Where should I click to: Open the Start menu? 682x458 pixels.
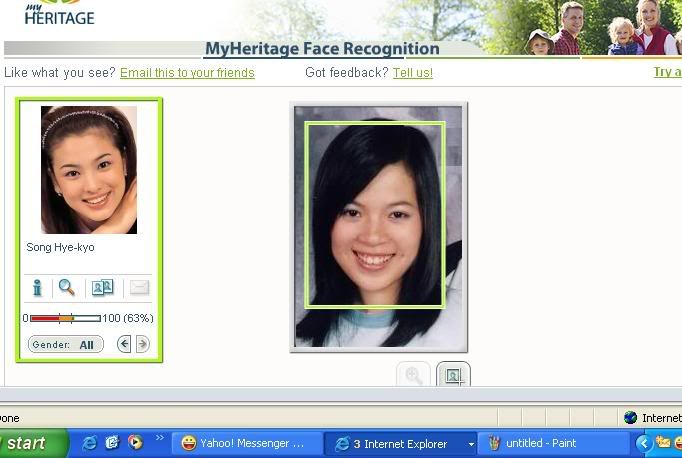click(x=33, y=443)
